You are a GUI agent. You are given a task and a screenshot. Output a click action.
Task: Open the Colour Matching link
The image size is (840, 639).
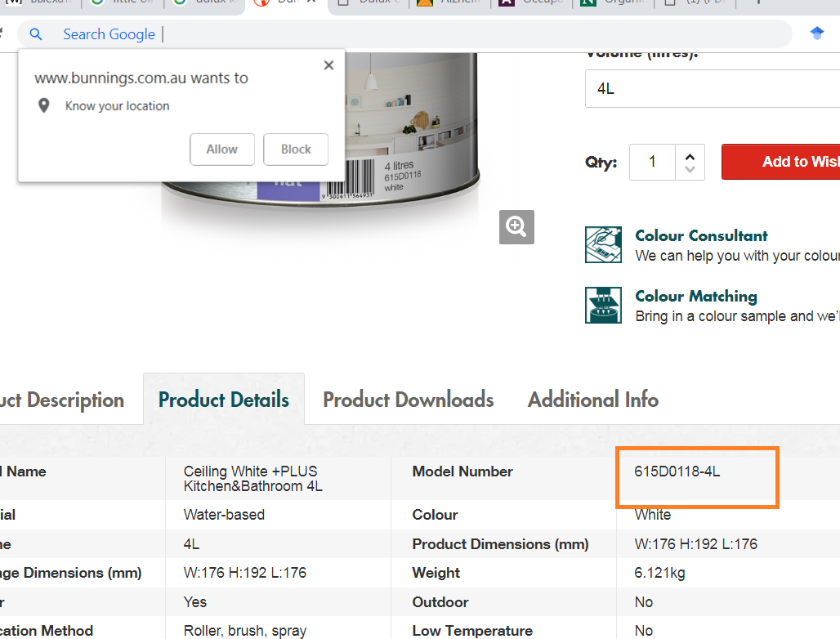tap(696, 296)
